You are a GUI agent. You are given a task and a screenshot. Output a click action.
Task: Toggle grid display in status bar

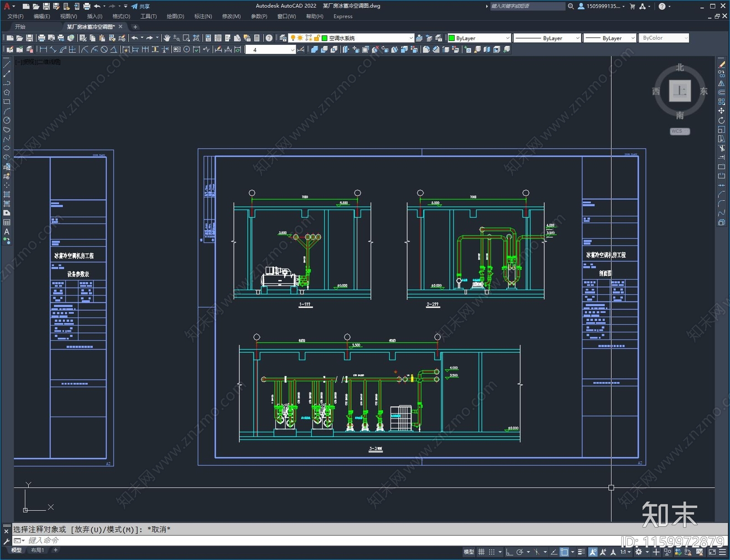pos(481,552)
